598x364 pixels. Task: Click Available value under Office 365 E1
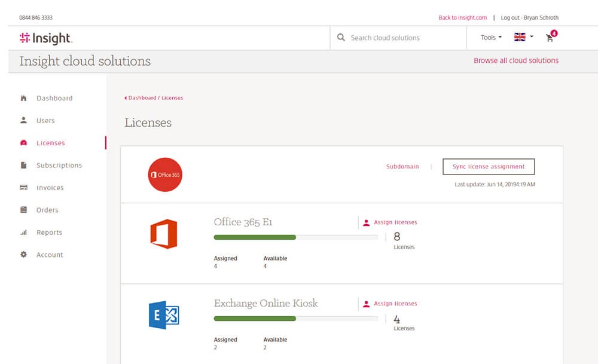(265, 266)
